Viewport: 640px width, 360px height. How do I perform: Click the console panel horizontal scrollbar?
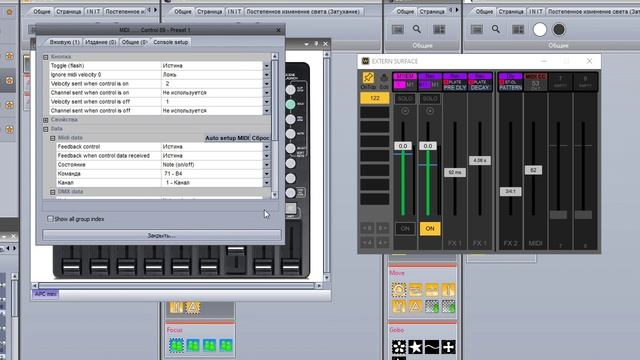[178, 286]
